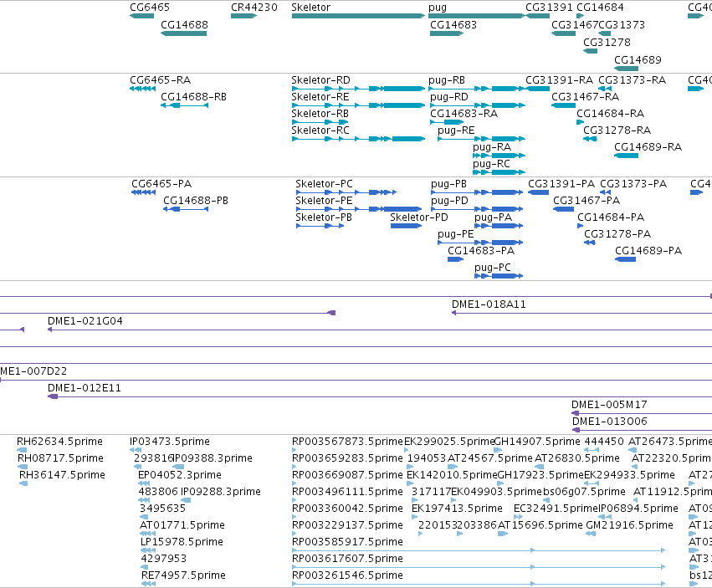Select the Skeletor-RC transcript label
Screen dimensions: 712x588
[x=320, y=130]
